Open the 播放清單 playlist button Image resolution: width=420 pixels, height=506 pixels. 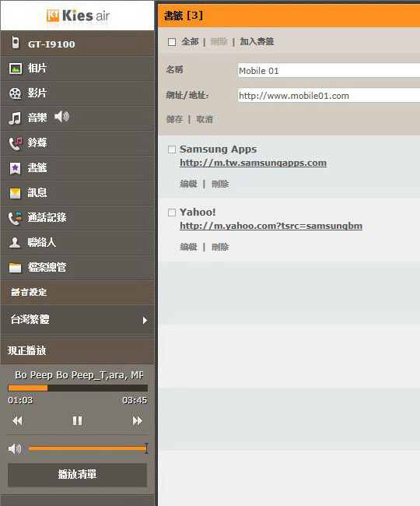(77, 475)
